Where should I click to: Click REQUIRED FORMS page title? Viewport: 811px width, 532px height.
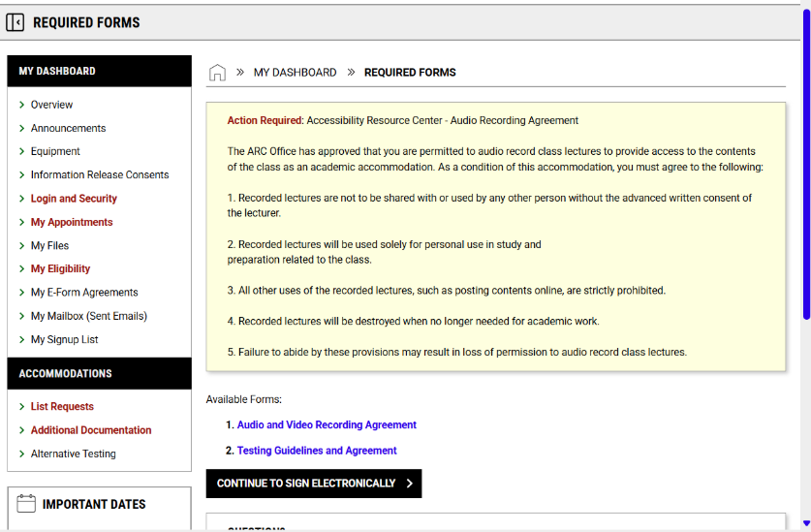pyautogui.click(x=86, y=22)
